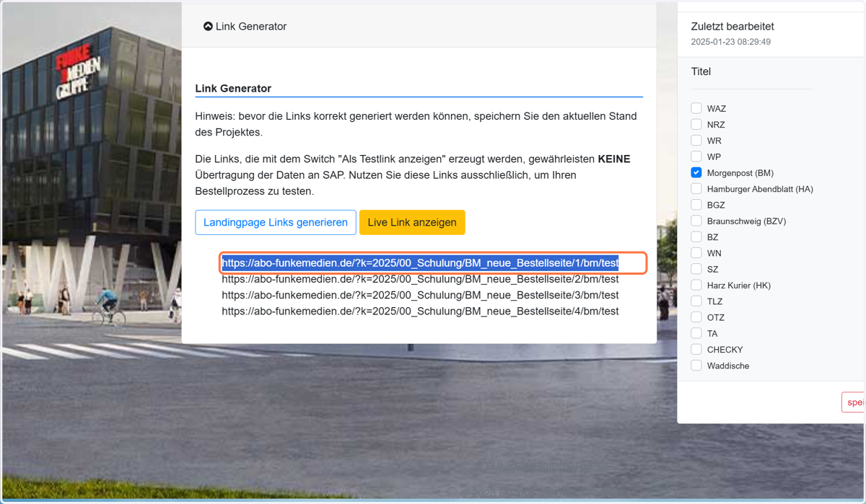Click Landingpage Links generieren button
This screenshot has height=504, width=866.
pyautogui.click(x=276, y=222)
